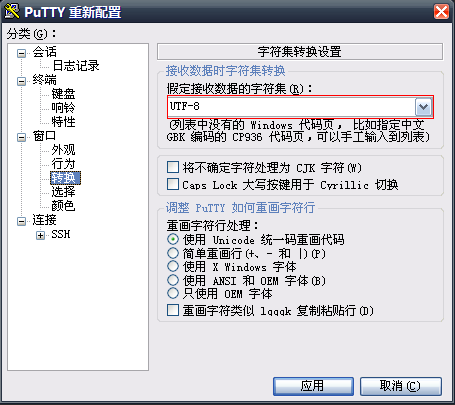This screenshot has height=405, width=455.
Task: Open the 颜色 settings
Action: tap(63, 206)
